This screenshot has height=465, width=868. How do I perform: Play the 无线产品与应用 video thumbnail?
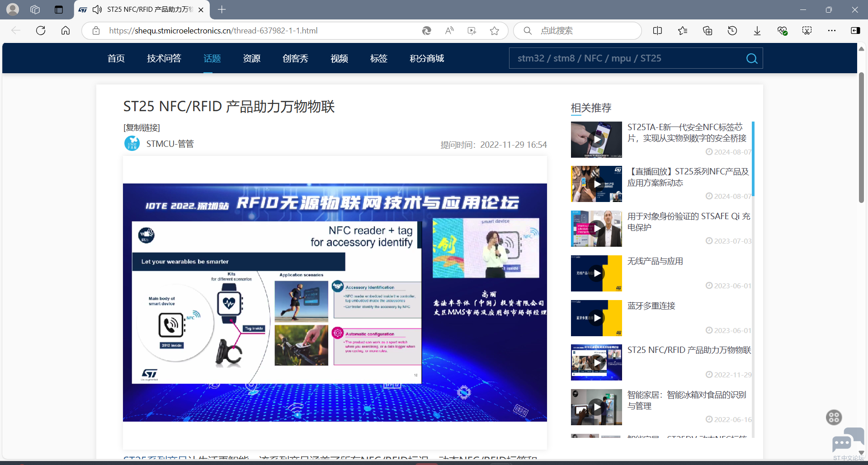pyautogui.click(x=596, y=273)
